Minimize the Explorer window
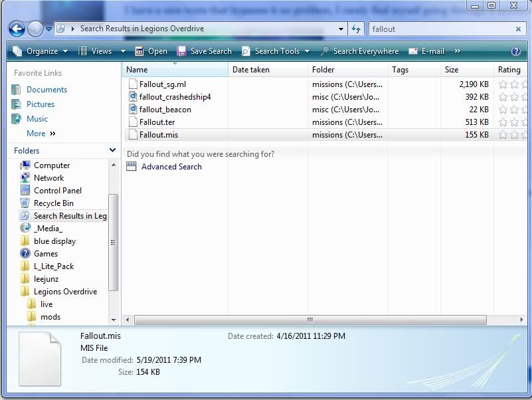Image resolution: width=532 pixels, height=400 pixels. (475, 5)
